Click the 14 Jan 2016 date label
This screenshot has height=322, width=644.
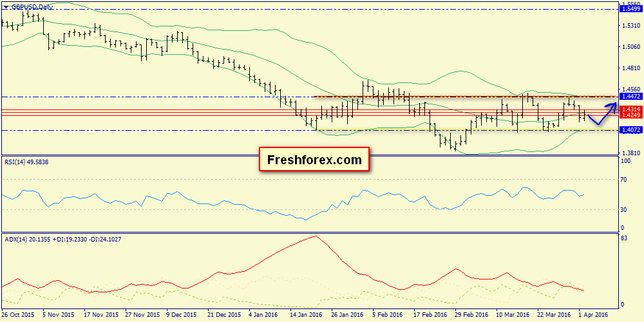[x=307, y=314]
